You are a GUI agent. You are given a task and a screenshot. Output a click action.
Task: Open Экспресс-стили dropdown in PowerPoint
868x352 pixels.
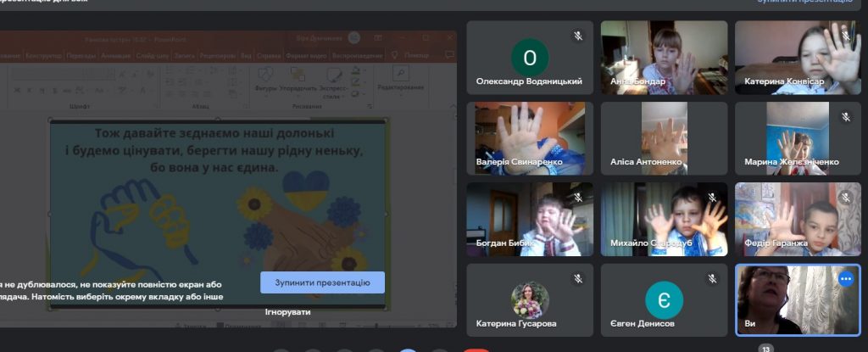pos(334,83)
